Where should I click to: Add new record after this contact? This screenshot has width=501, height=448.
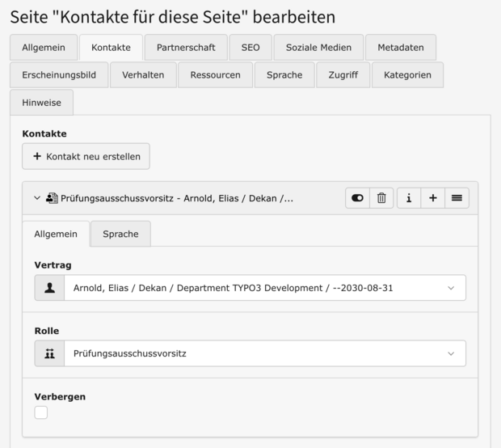(x=433, y=198)
